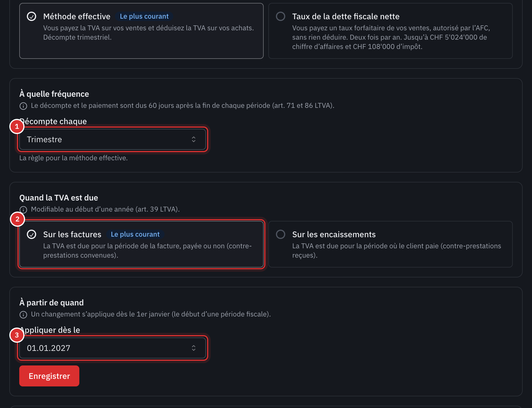
Task: Click the 'Le plus courant' badge beside Sur les factures
Action: point(135,234)
